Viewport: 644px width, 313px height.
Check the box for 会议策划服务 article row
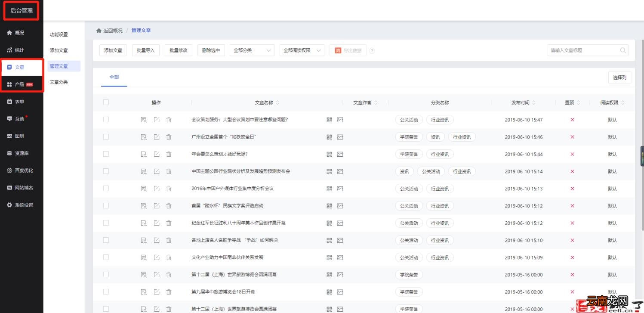106,119
